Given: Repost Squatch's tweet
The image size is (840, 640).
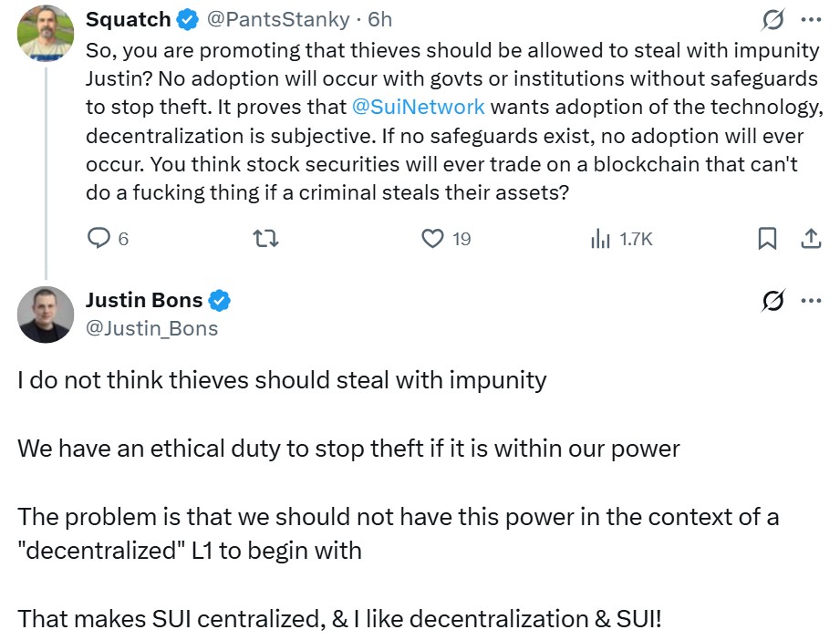Looking at the screenshot, I should pyautogui.click(x=264, y=239).
